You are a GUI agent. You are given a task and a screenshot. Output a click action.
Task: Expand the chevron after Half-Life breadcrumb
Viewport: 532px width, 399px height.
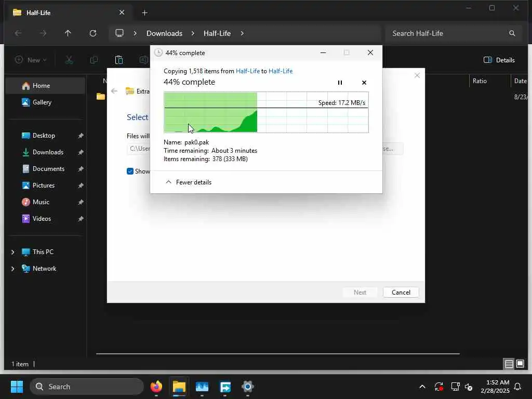[x=242, y=33]
